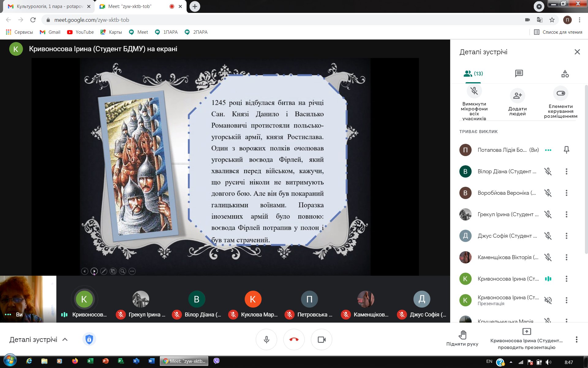Open more options for Джус Софія
This screenshot has width=588, height=368.
(567, 236)
